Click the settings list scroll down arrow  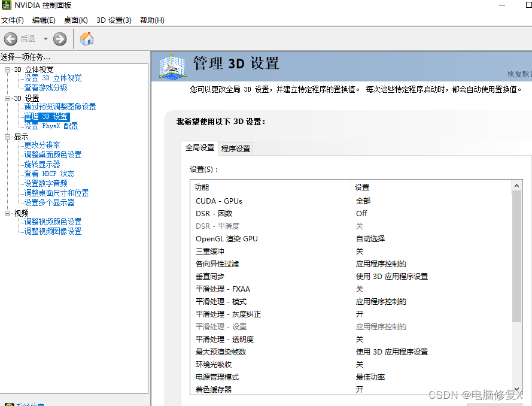point(516,389)
